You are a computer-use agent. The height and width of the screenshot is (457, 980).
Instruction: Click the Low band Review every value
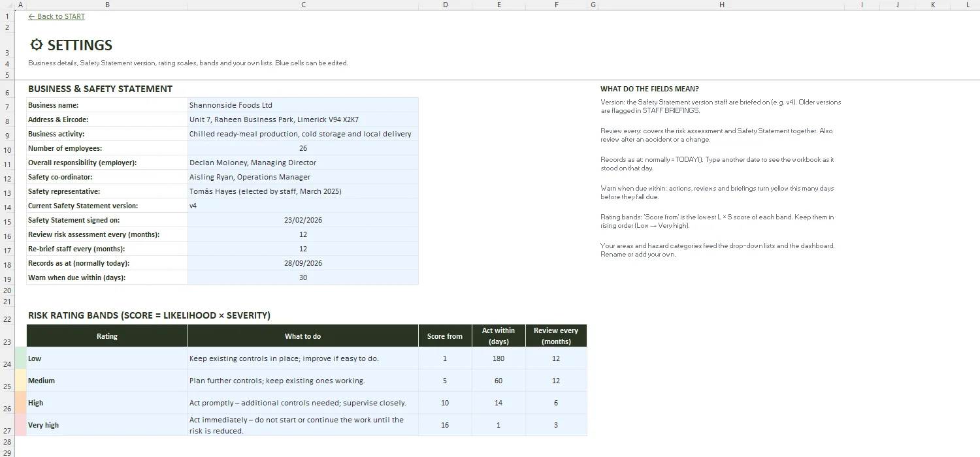click(x=556, y=358)
